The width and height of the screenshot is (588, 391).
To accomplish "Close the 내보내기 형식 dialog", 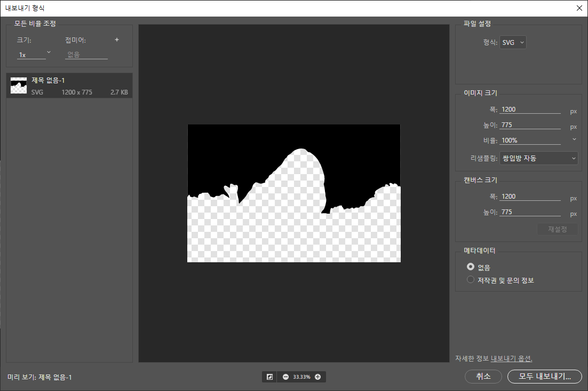I will point(579,7).
